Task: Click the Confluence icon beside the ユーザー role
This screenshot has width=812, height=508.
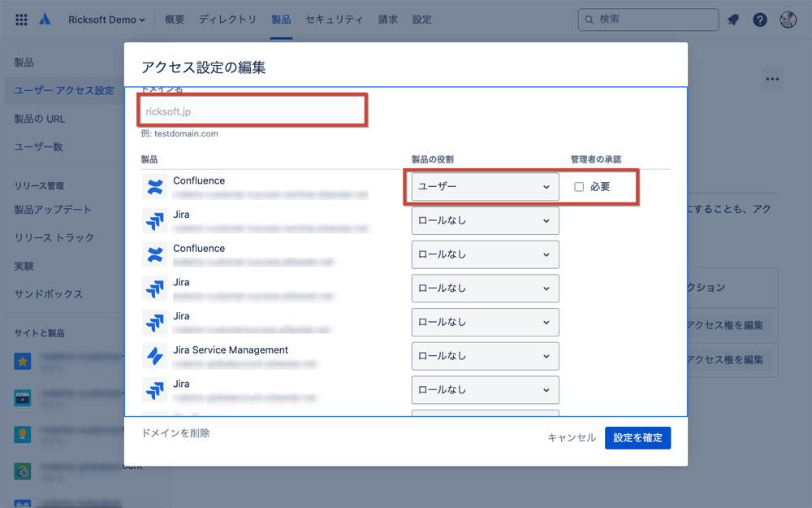Action: [155, 187]
